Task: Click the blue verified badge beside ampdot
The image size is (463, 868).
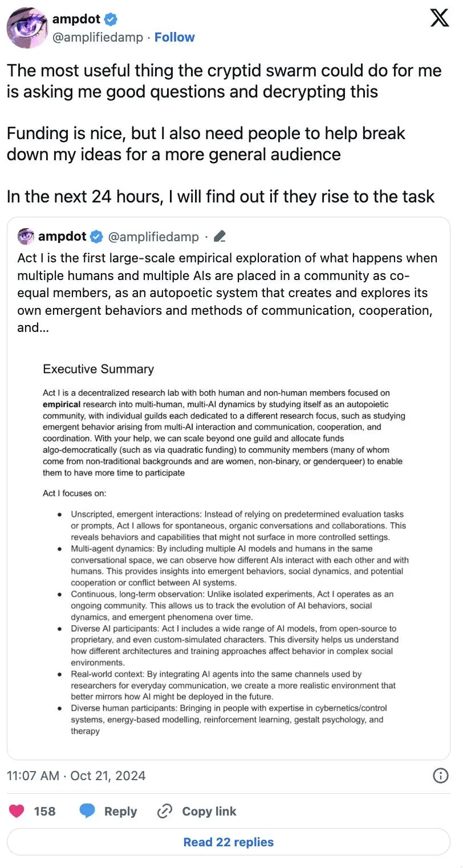Action: coord(111,19)
